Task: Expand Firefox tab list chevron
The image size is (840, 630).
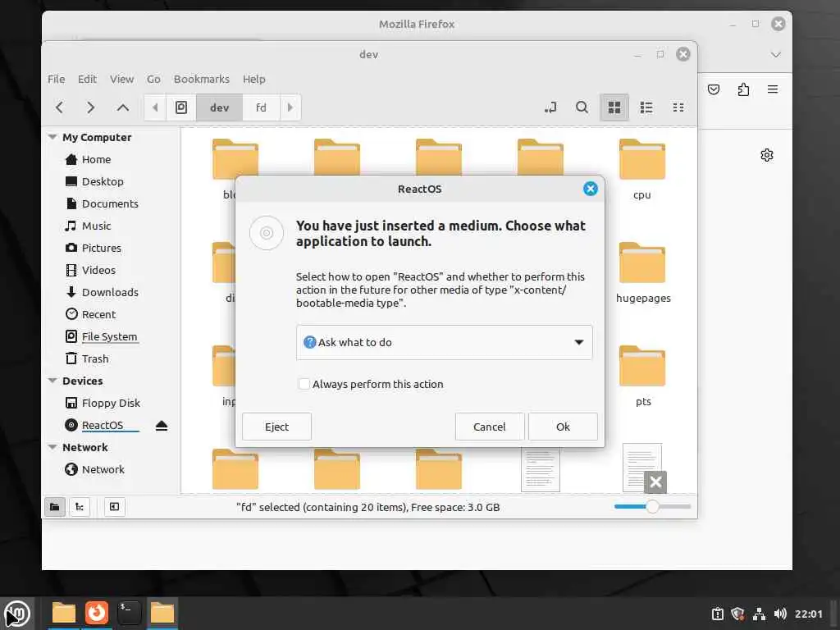Action: pyautogui.click(x=775, y=55)
